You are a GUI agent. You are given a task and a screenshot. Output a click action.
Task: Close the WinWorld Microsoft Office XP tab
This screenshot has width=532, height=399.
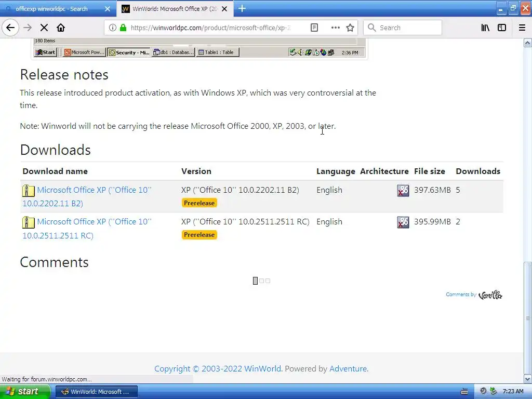click(x=224, y=9)
